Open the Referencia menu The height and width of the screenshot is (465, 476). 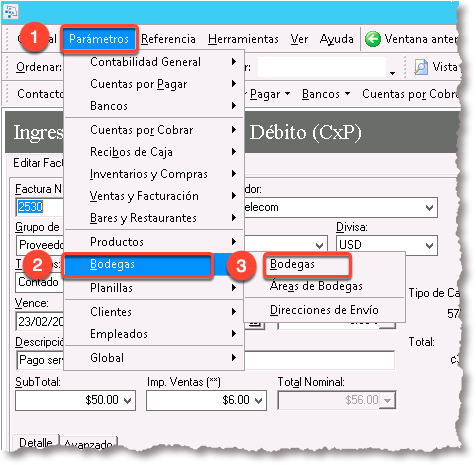168,39
